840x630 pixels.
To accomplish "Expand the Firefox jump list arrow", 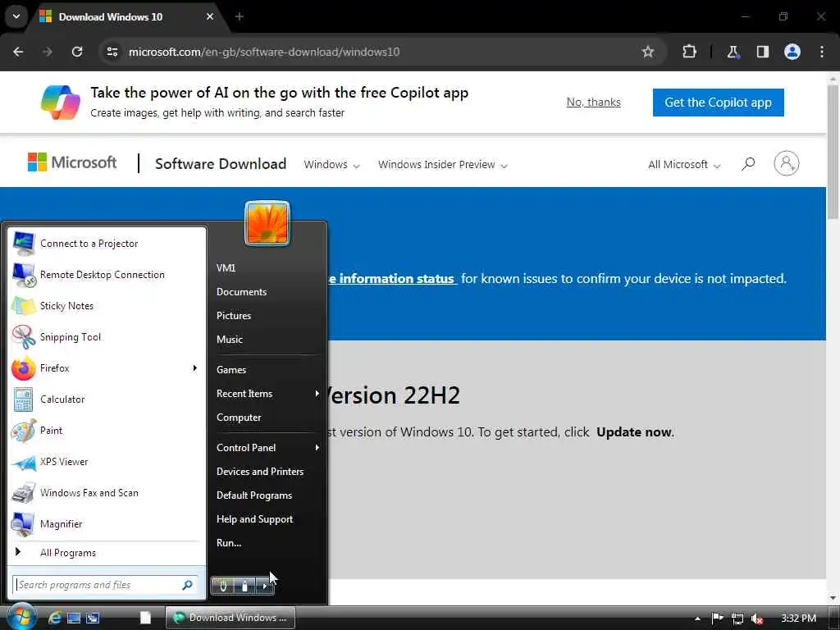I will [x=195, y=368].
